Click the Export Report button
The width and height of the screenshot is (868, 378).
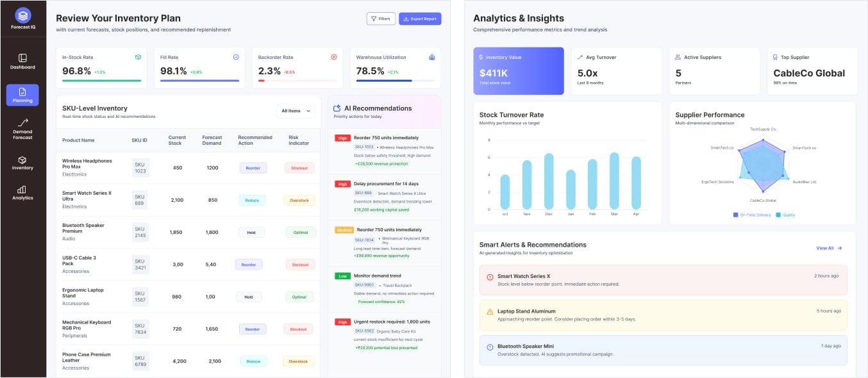420,19
